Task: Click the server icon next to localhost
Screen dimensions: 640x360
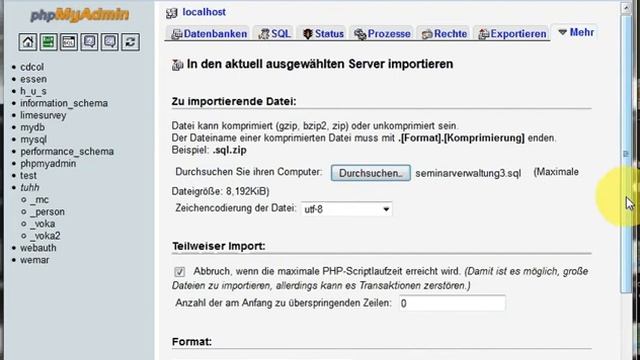Action: point(172,13)
